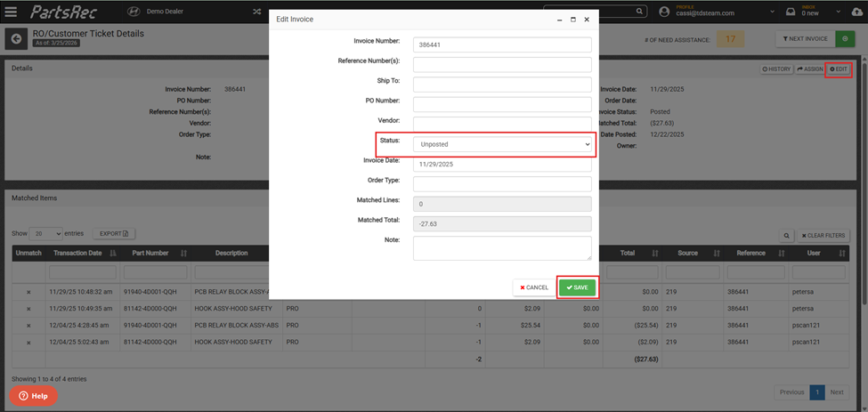The height and width of the screenshot is (412, 868).
Task: Unmatch the 12/04/25 4:28:45 am row
Action: [28, 326]
